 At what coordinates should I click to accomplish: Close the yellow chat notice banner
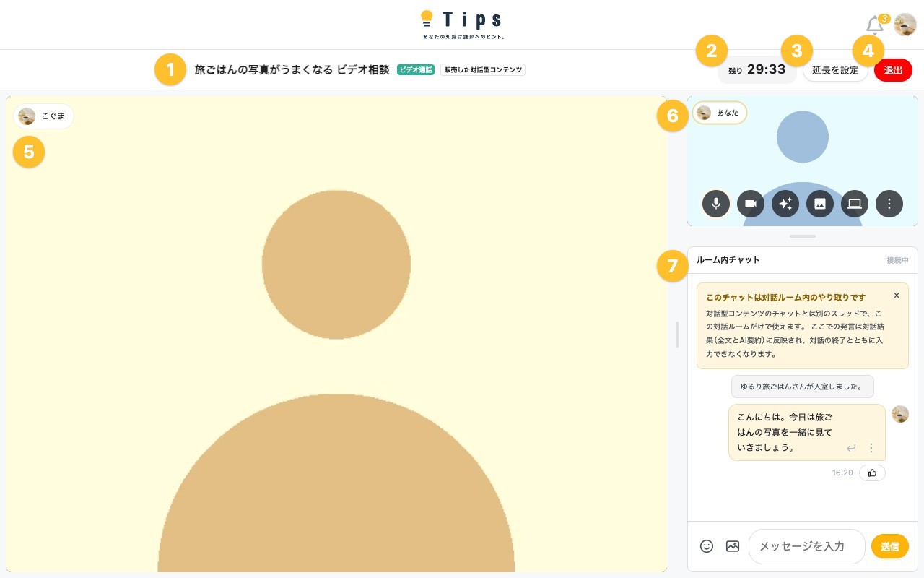[897, 296]
